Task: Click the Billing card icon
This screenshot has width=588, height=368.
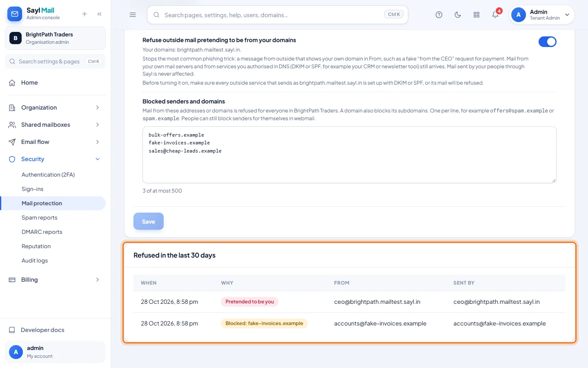Action: tap(12, 280)
